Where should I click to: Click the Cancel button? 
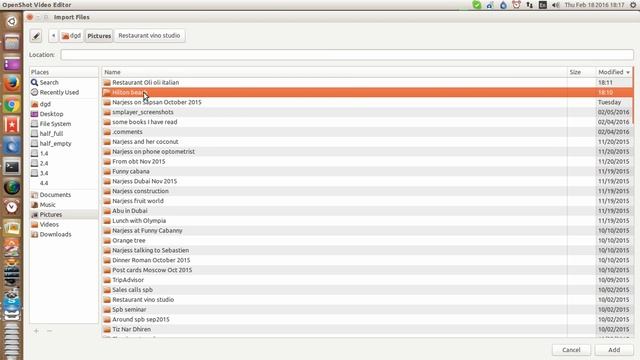click(x=571, y=350)
